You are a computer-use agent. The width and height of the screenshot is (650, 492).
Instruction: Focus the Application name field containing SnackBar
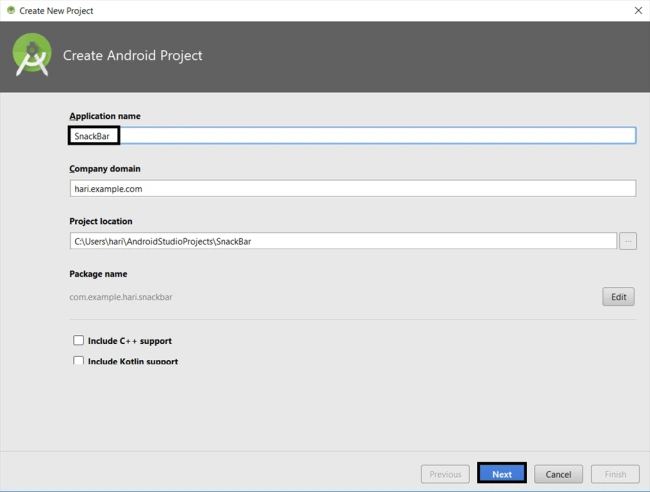[353, 136]
